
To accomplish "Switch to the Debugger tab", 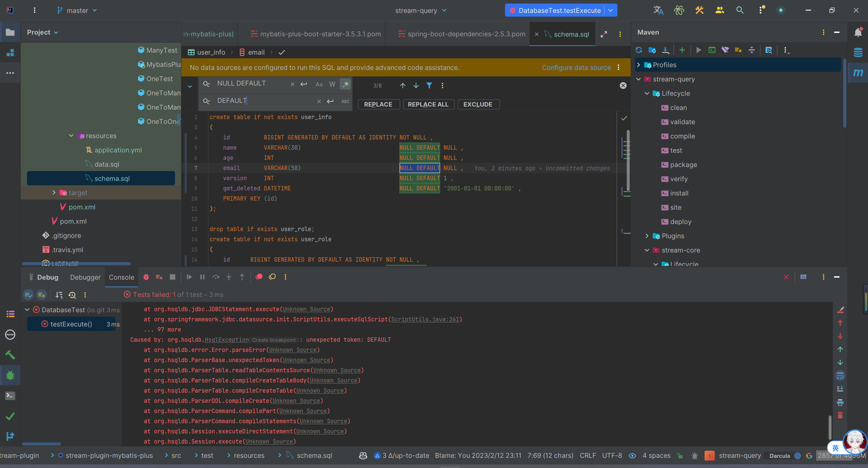I will [85, 277].
